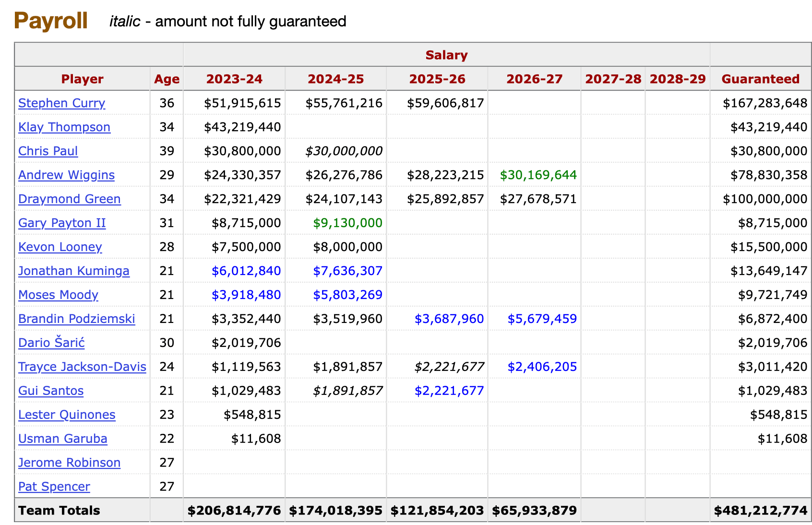
Task: Select Kuminga's 2023-24 salary $6,012,840
Action: tap(246, 271)
